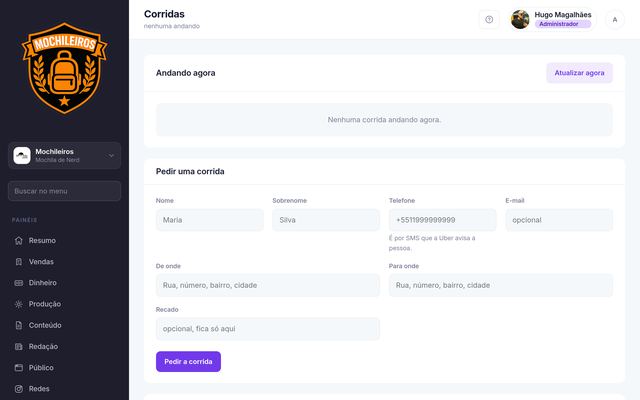This screenshot has height=400, width=640.
Task: Click the round A button in header
Action: (615, 20)
